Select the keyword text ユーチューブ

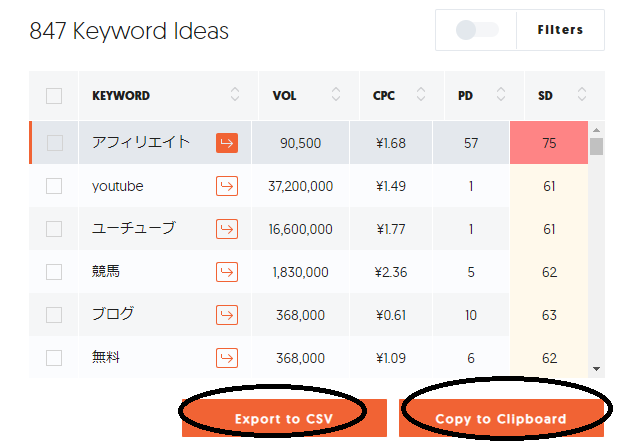[x=134, y=228]
